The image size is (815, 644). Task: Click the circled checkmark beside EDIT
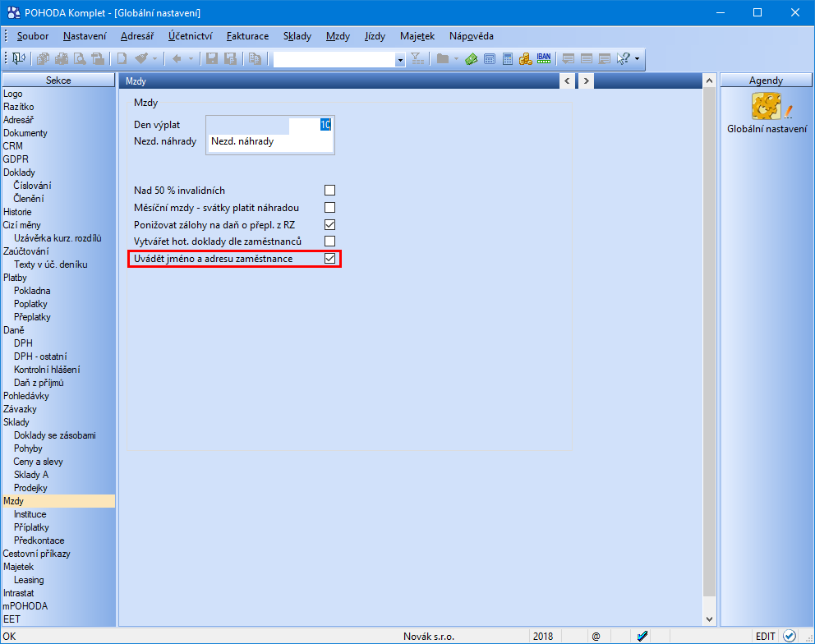pos(789,636)
